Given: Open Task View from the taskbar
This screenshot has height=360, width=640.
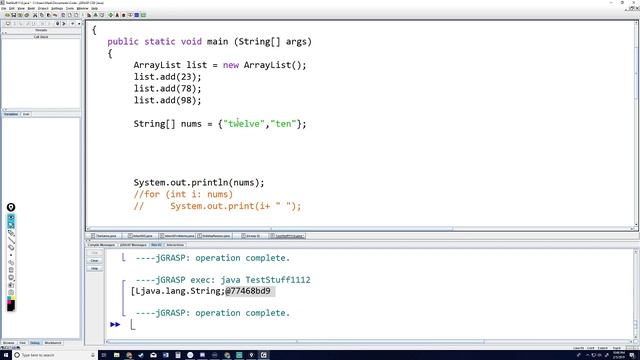Looking at the screenshot, I should click(x=104, y=355).
